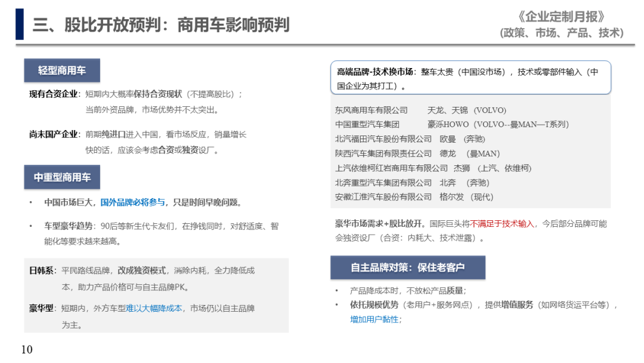The height and width of the screenshot is (363, 644).
Task: Click the entry 天龙、天锦 (VOLVO)
Action: coord(466,110)
